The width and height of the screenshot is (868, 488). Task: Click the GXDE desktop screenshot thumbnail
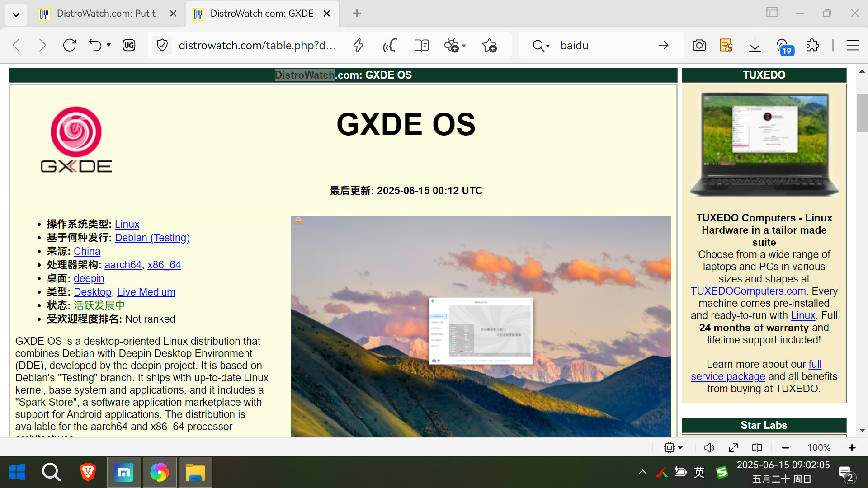481,327
